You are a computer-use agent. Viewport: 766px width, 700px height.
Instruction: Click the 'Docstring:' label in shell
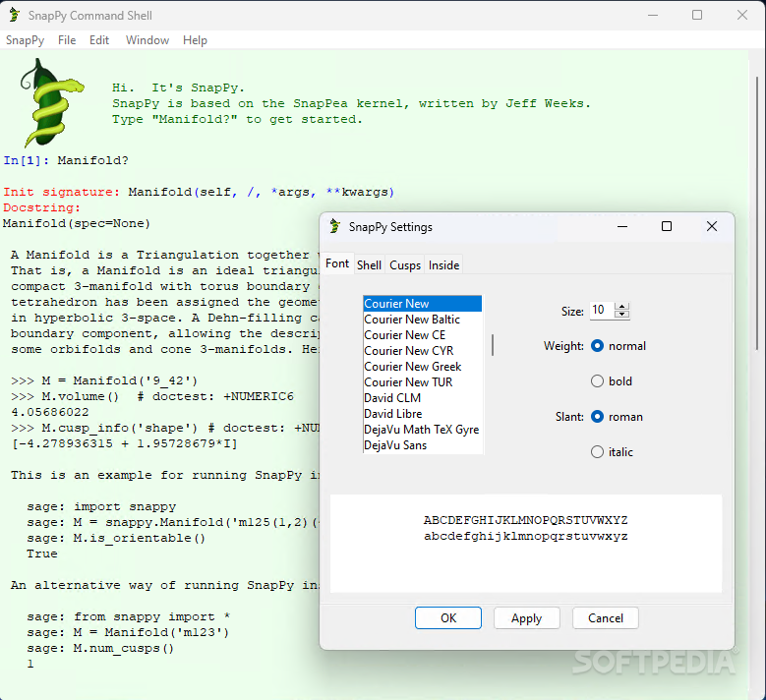41,207
